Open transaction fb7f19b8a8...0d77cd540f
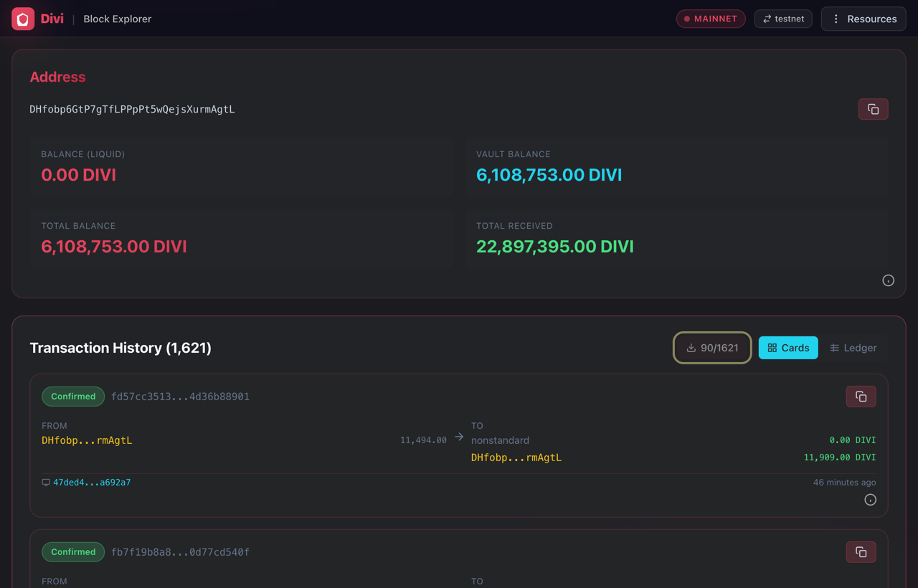Screen dimensions: 918x588 pos(180,552)
